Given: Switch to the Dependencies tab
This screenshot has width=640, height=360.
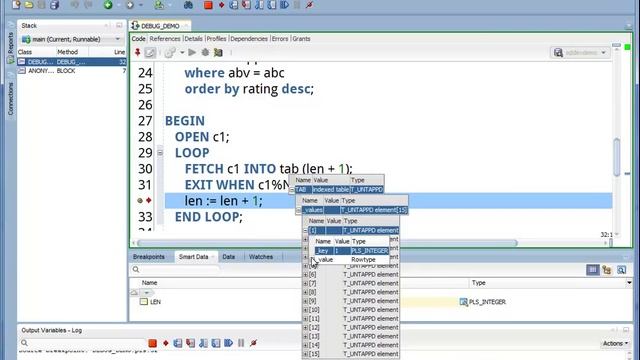Looking at the screenshot, I should 249,39.
